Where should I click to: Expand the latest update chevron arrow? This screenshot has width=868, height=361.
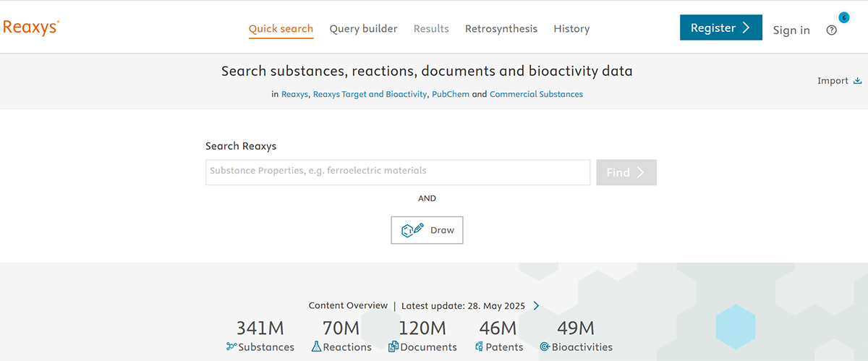(x=536, y=306)
